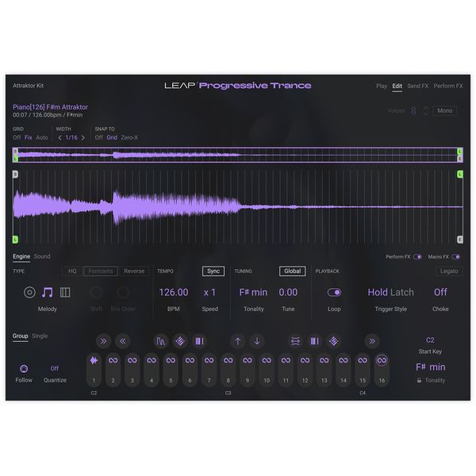The width and height of the screenshot is (476, 476).
Task: Click bars icon left of the up arrow
Action: point(199,341)
